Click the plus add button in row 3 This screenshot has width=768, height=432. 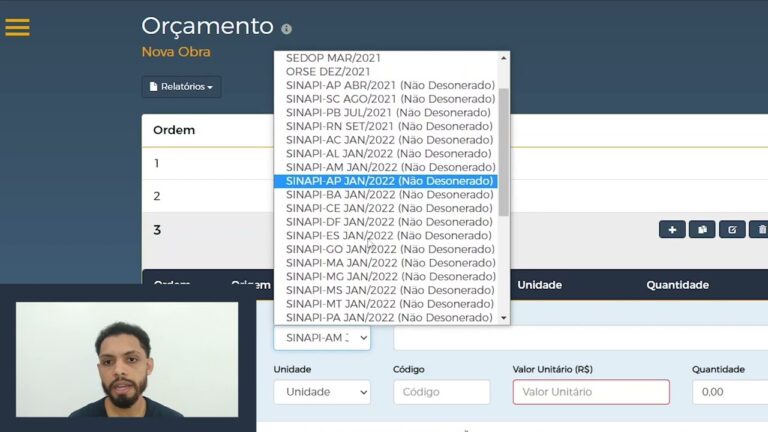click(x=672, y=229)
